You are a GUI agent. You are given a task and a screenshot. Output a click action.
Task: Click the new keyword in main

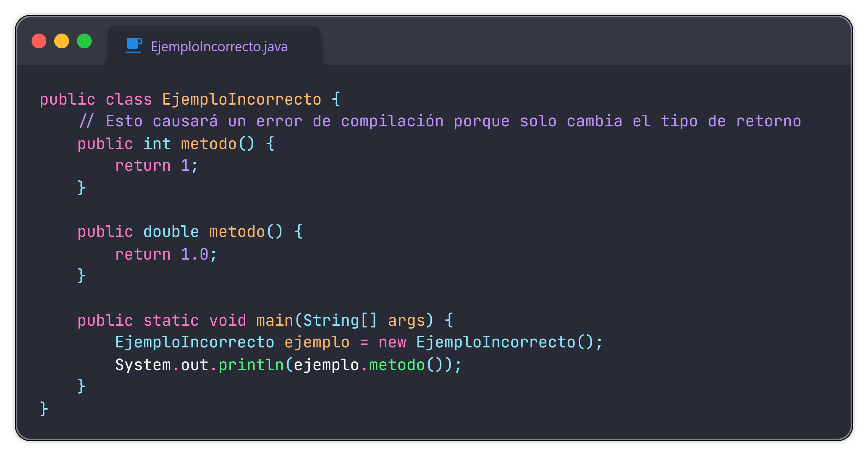392,343
